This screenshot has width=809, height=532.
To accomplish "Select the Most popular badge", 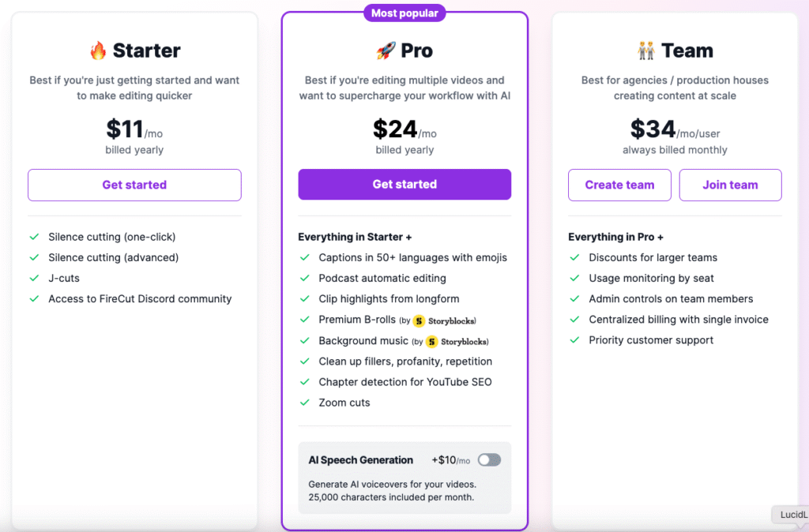I will pyautogui.click(x=404, y=13).
